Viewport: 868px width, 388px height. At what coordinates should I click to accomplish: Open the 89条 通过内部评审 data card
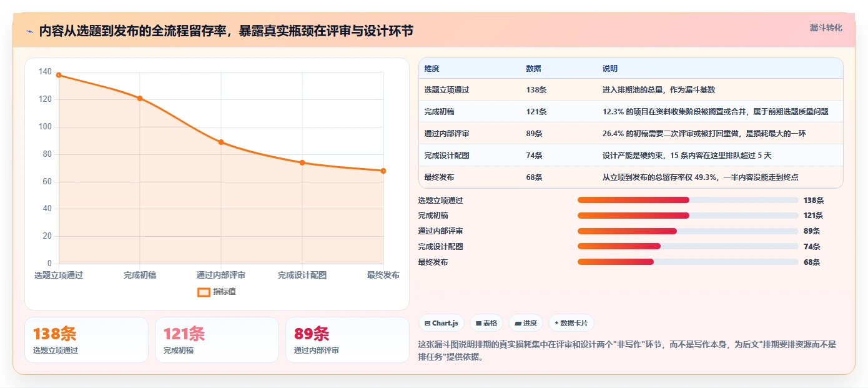tap(347, 340)
